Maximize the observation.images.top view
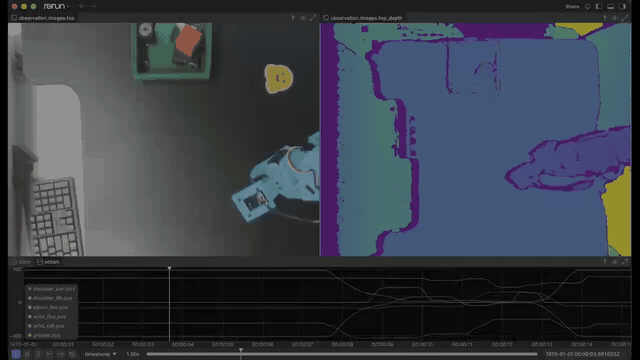Viewport: 640px width, 360px height. click(x=313, y=18)
